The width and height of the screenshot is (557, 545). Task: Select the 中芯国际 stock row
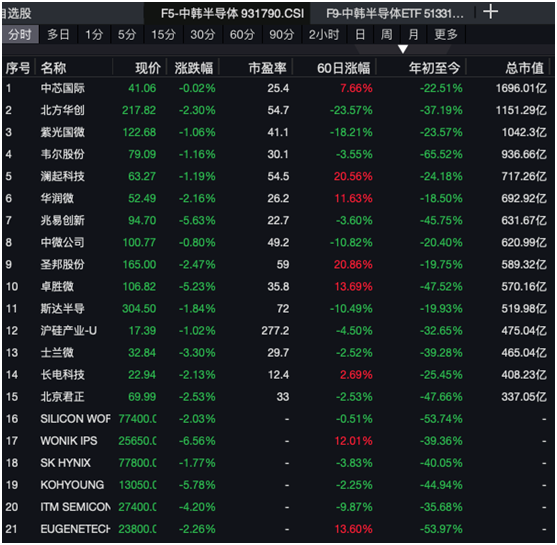coord(277,88)
